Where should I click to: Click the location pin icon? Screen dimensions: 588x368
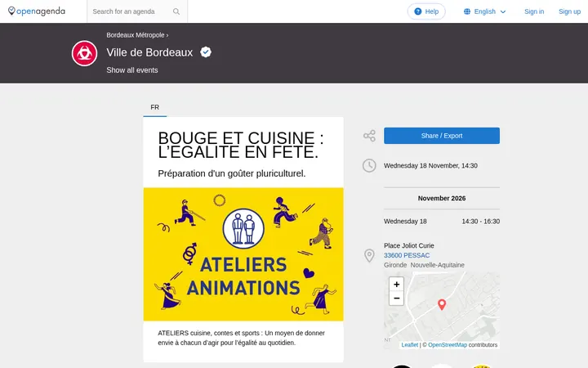click(369, 256)
